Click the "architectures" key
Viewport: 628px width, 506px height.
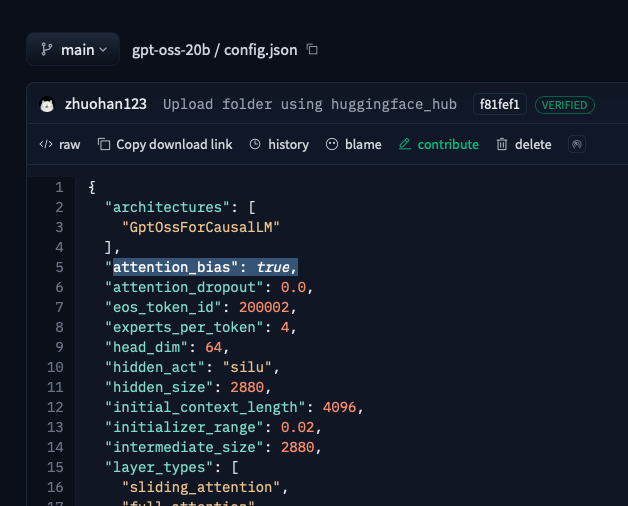pos(167,208)
